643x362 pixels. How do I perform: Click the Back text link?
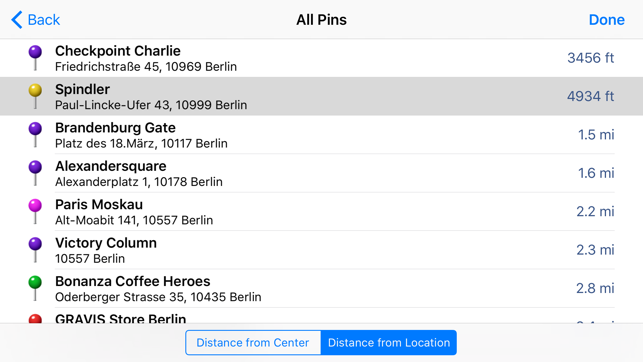coord(43,20)
